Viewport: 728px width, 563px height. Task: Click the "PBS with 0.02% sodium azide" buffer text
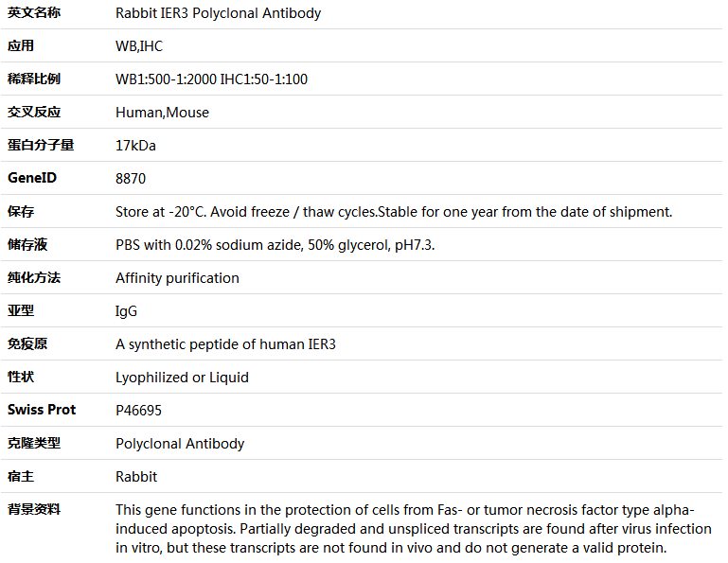[275, 245]
